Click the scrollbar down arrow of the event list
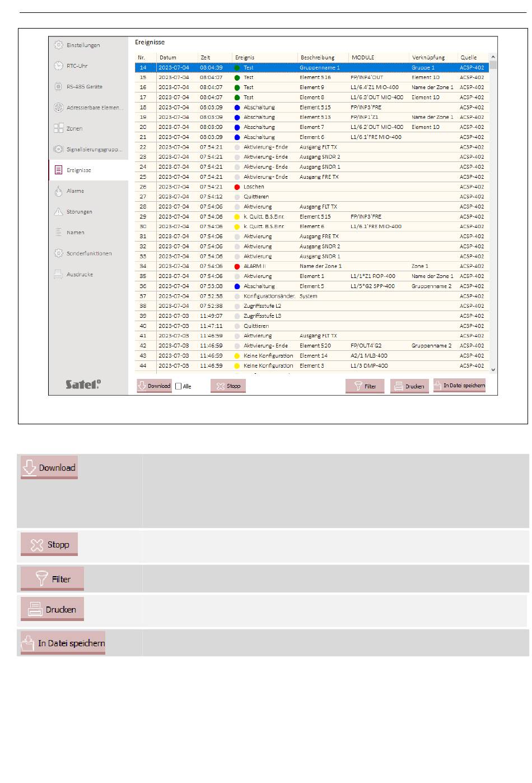This screenshot has width=532, height=783. (x=493, y=369)
